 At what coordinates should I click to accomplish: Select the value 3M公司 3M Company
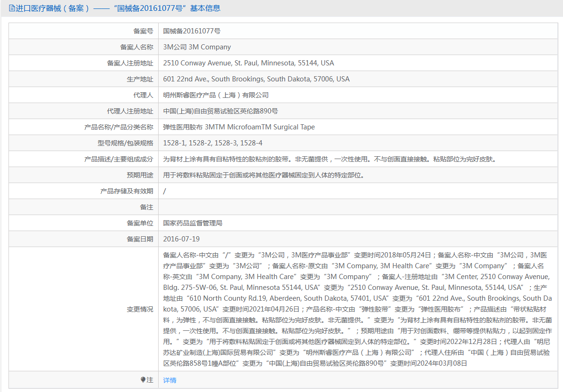197,47
